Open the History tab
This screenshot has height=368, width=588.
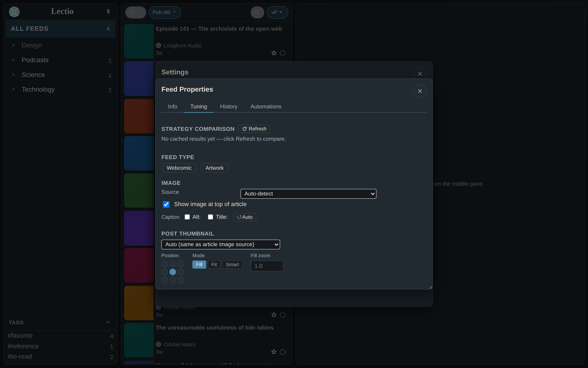click(229, 107)
